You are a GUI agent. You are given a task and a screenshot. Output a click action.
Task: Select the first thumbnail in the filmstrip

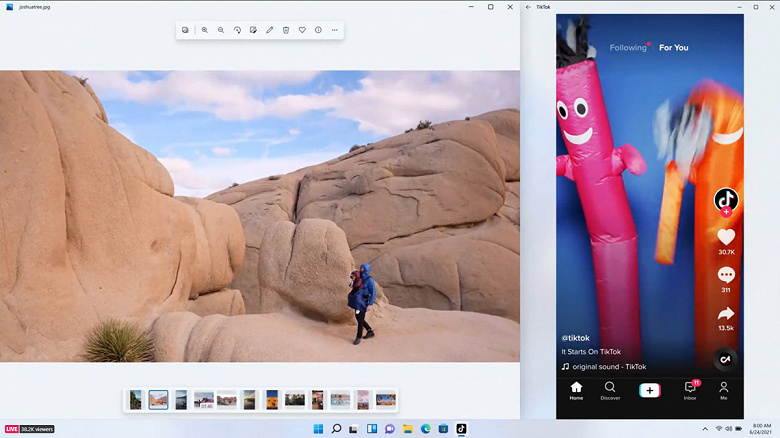click(x=136, y=400)
